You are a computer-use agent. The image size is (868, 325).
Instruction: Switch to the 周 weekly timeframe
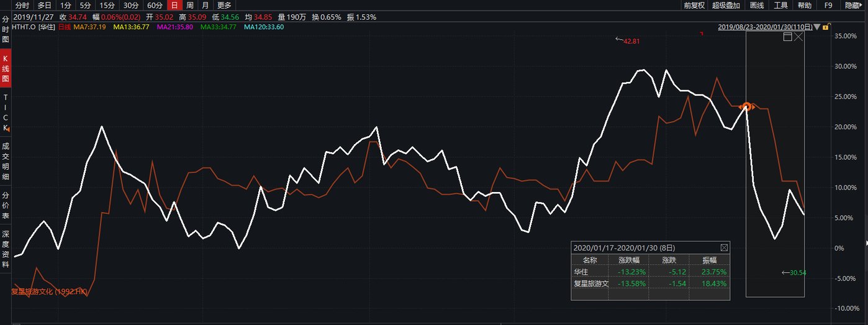[x=190, y=5]
